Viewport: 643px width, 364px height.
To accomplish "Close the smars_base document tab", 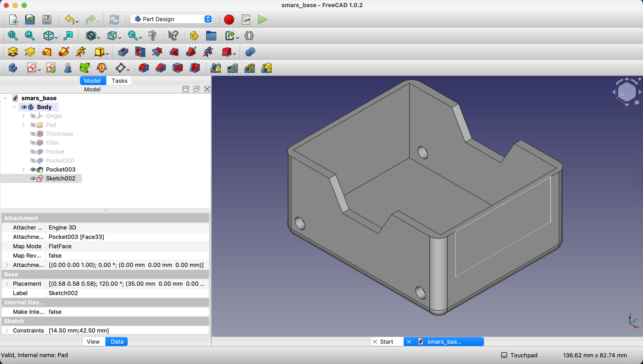I will click(409, 342).
